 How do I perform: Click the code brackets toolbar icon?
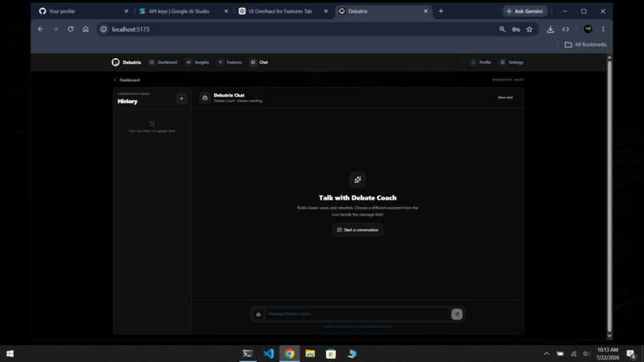click(x=566, y=30)
